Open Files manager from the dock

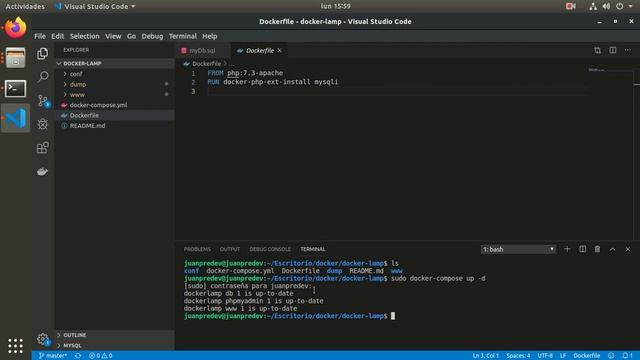pos(16,58)
